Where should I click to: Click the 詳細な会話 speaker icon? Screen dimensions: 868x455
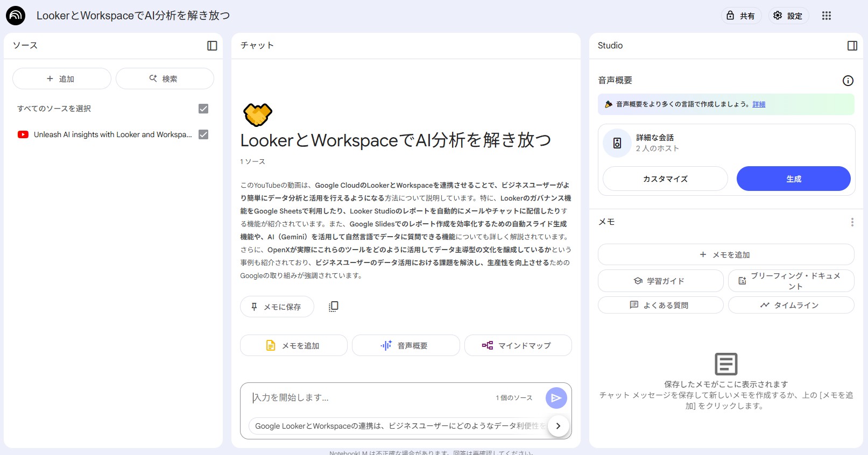click(617, 143)
